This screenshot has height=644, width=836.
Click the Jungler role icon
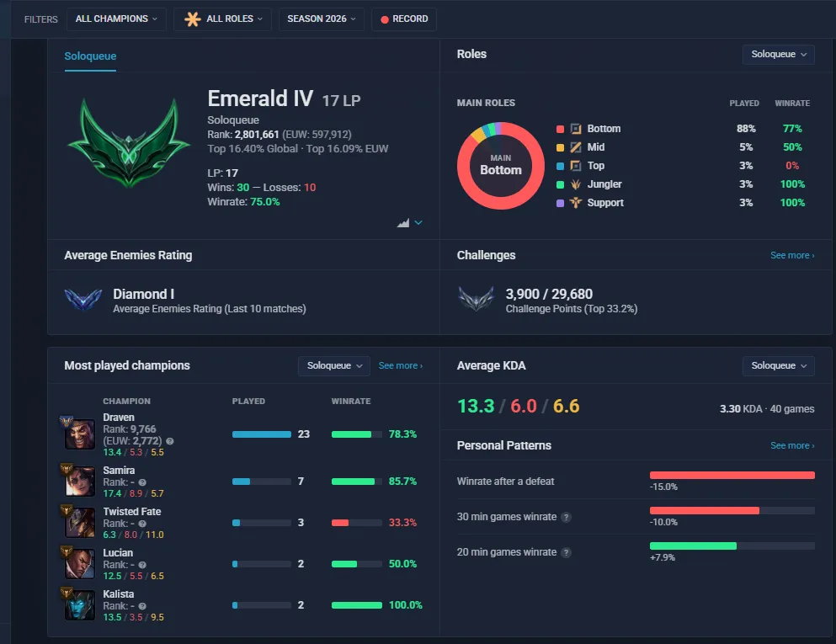pos(576,184)
